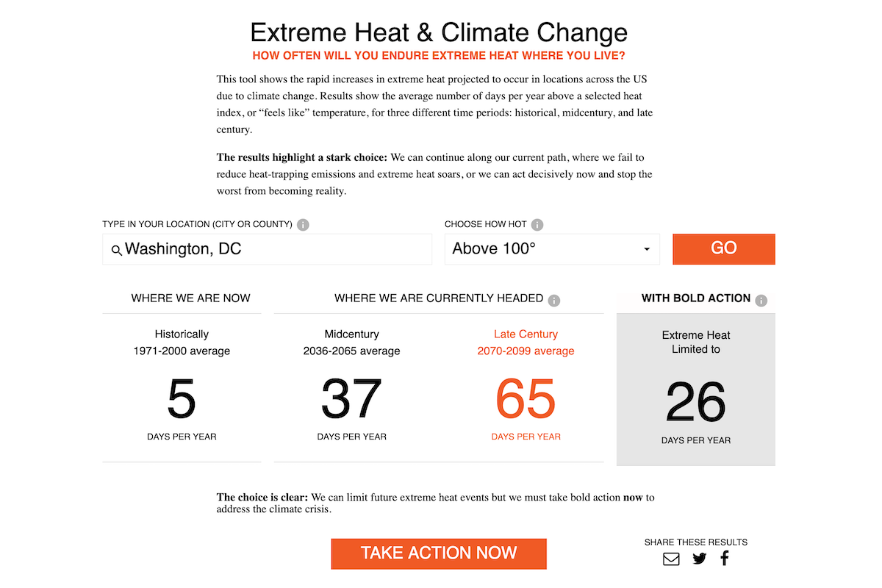Click the info icon beside CHOOSE HOW HOT
The image size is (882, 588).
(537, 225)
